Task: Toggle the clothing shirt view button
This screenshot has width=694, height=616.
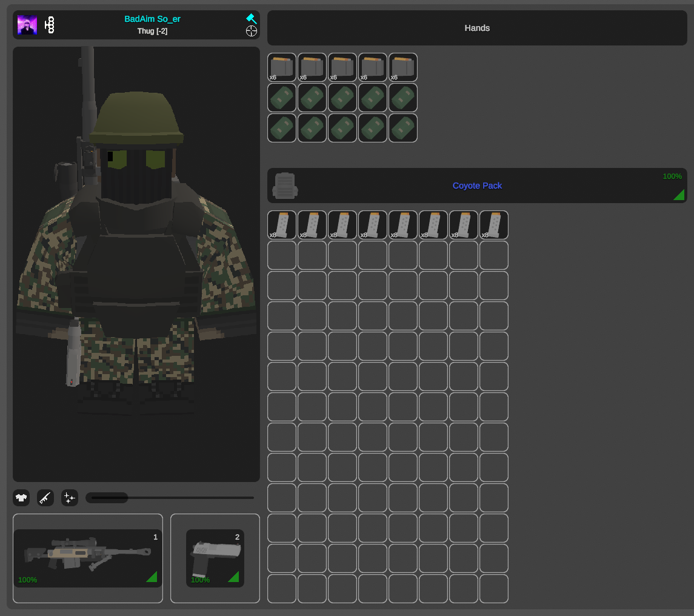Action: [x=21, y=498]
